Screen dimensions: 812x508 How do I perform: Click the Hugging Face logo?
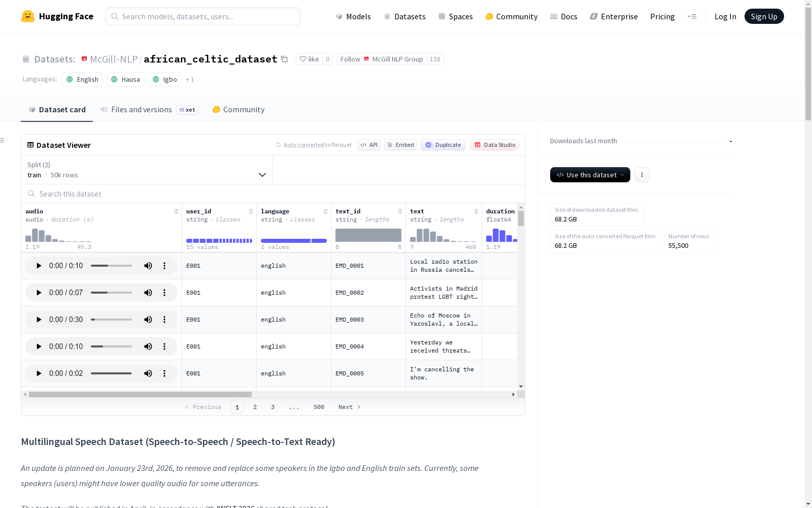point(57,16)
